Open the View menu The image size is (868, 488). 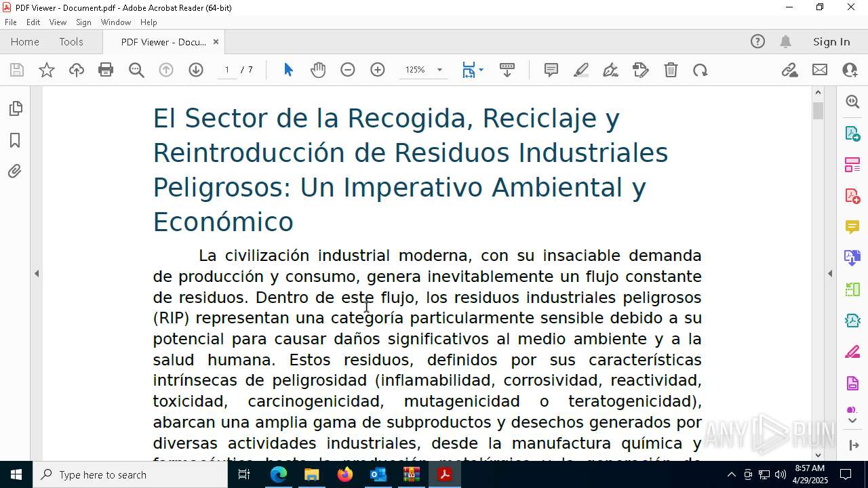58,22
